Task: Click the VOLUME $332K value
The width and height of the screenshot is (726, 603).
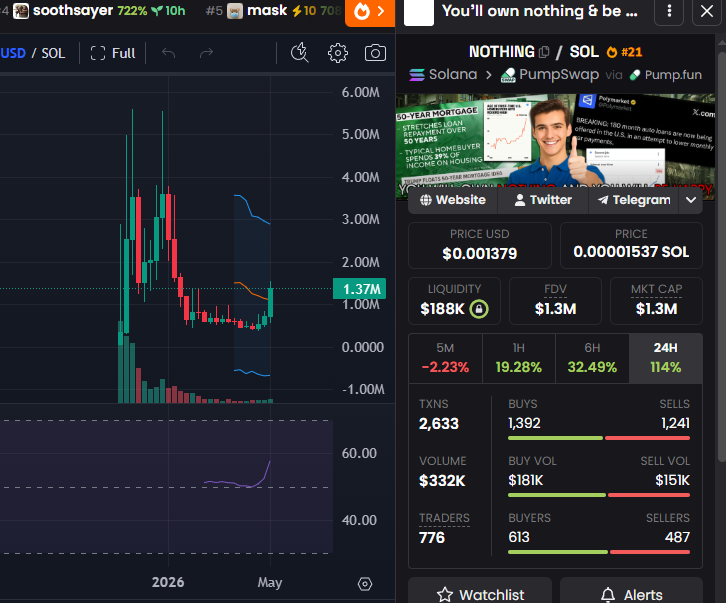Action: click(442, 481)
